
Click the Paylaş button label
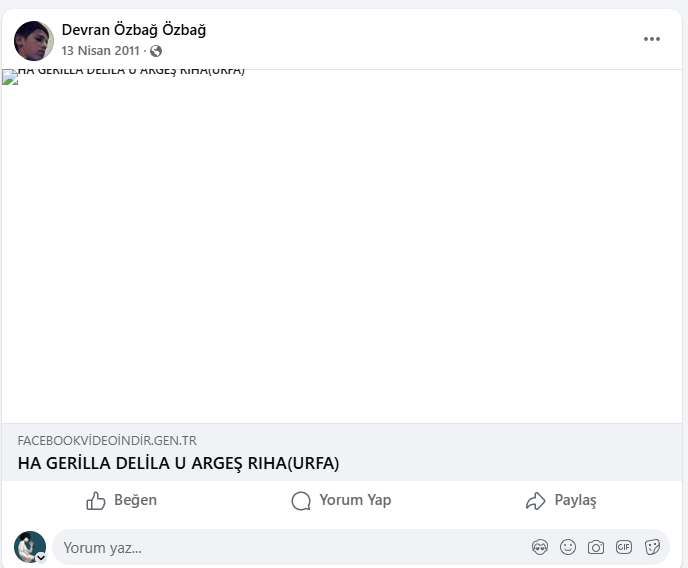point(575,500)
